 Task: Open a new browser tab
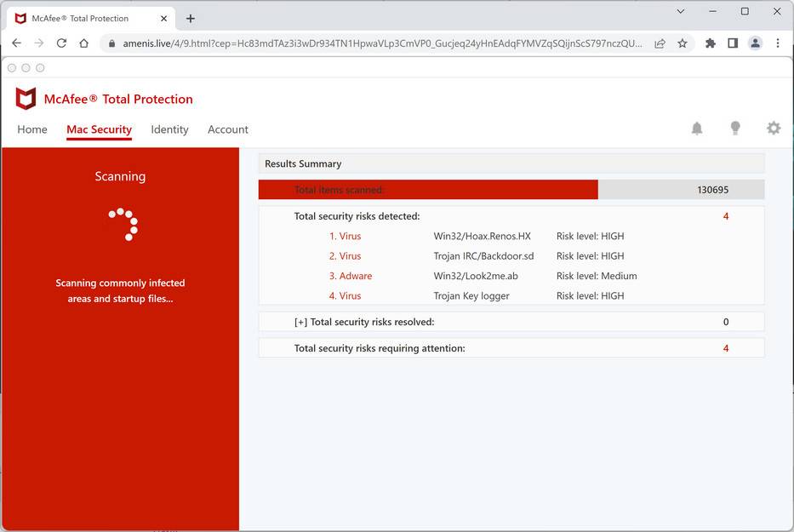pyautogui.click(x=191, y=19)
